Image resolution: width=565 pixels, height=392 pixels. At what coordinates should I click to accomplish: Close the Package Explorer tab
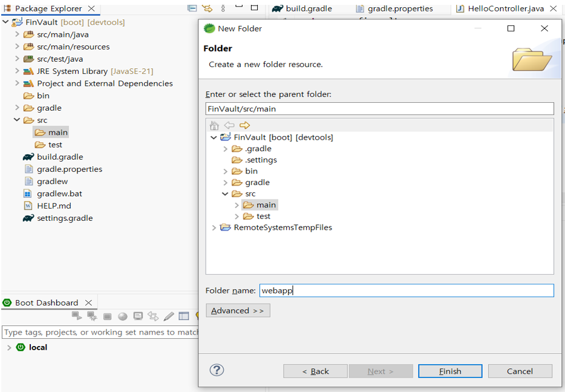91,8
